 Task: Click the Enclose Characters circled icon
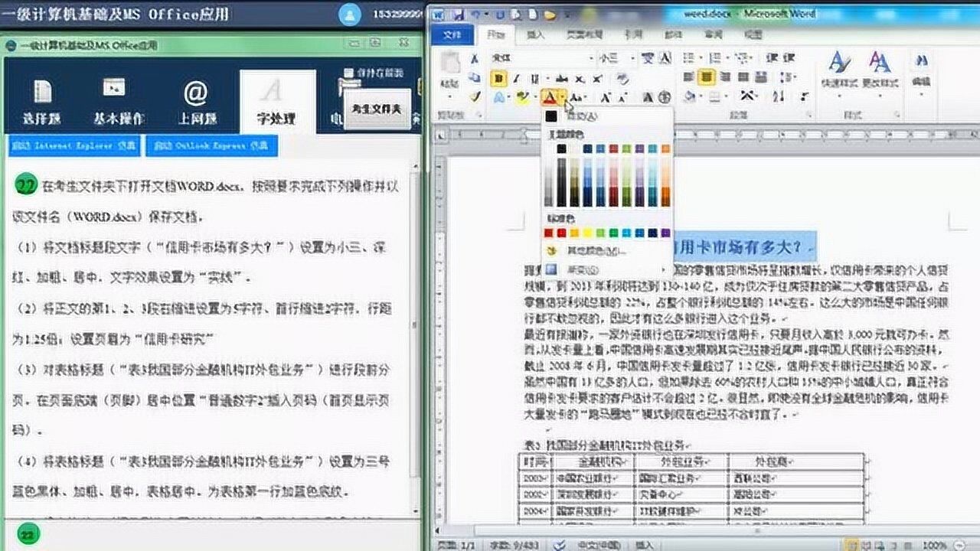click(x=665, y=96)
